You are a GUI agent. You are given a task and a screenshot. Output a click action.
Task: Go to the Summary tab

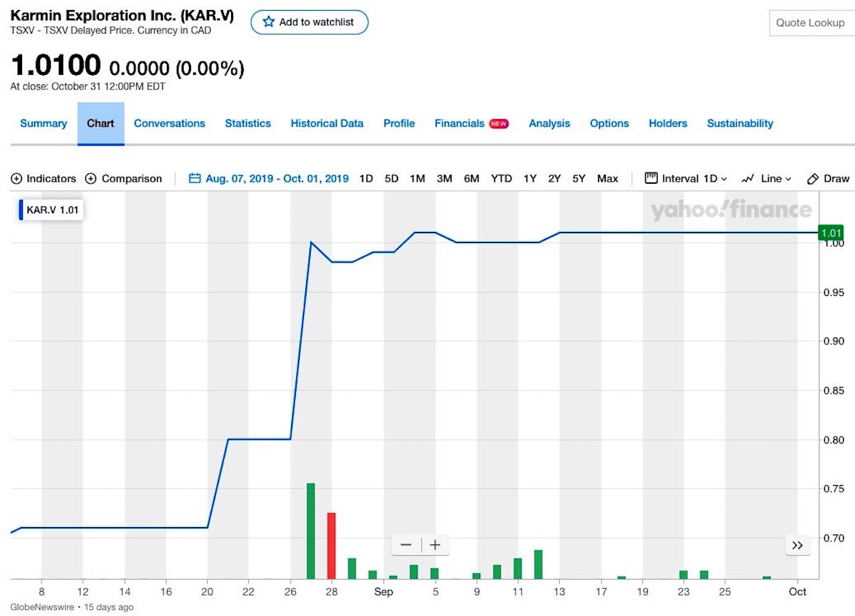coord(43,124)
